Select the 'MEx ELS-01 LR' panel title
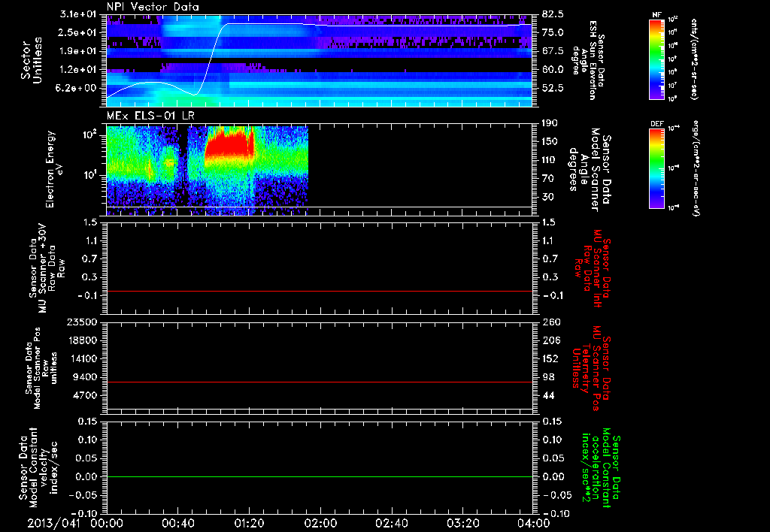770x532 pixels. tap(150, 116)
